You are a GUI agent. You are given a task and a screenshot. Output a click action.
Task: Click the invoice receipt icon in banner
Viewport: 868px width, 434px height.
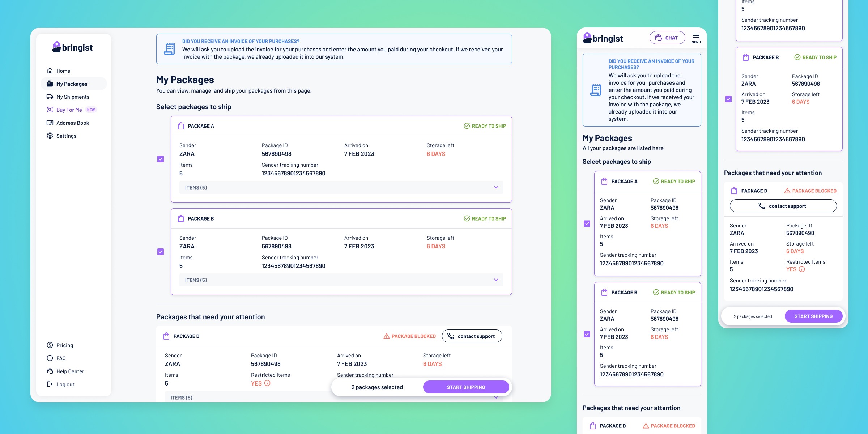click(169, 49)
